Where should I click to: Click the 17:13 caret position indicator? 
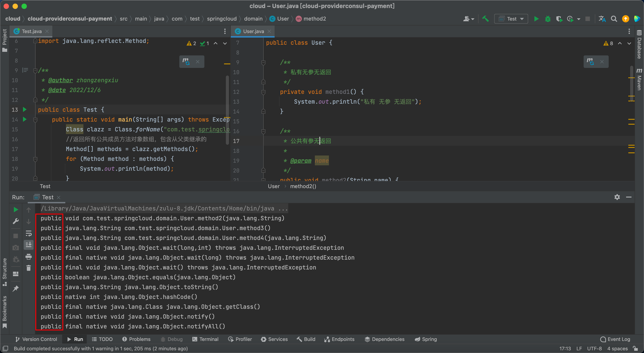point(565,348)
